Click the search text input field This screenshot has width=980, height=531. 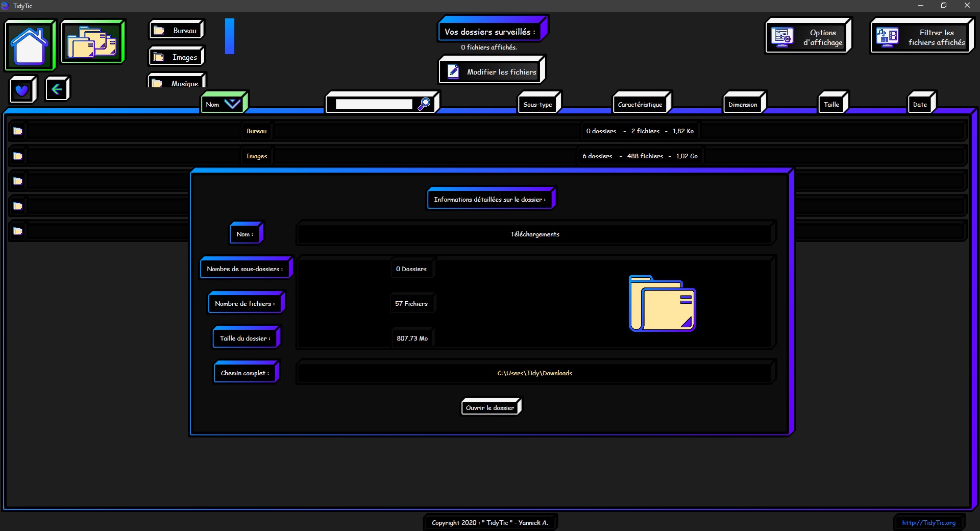coord(374,104)
